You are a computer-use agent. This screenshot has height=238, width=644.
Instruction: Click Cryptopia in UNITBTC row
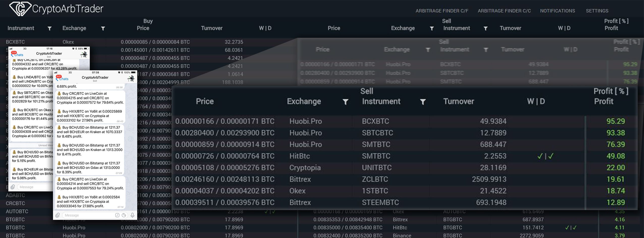click(x=305, y=168)
